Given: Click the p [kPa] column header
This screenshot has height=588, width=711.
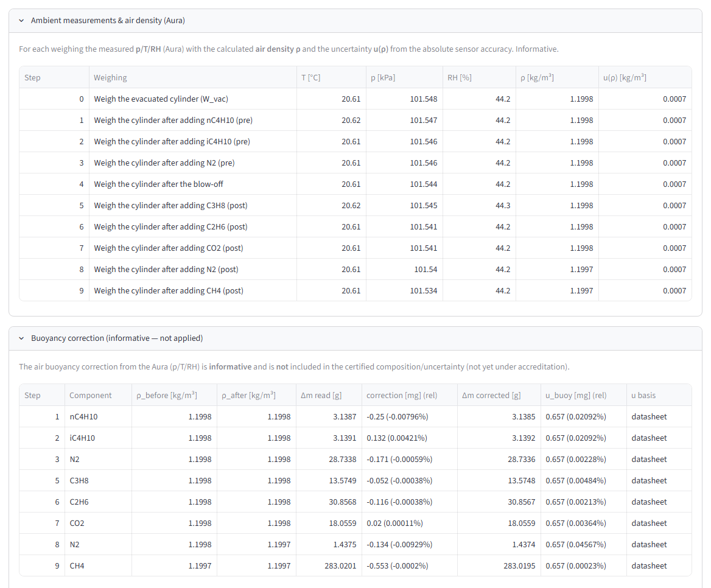Looking at the screenshot, I should click(383, 77).
